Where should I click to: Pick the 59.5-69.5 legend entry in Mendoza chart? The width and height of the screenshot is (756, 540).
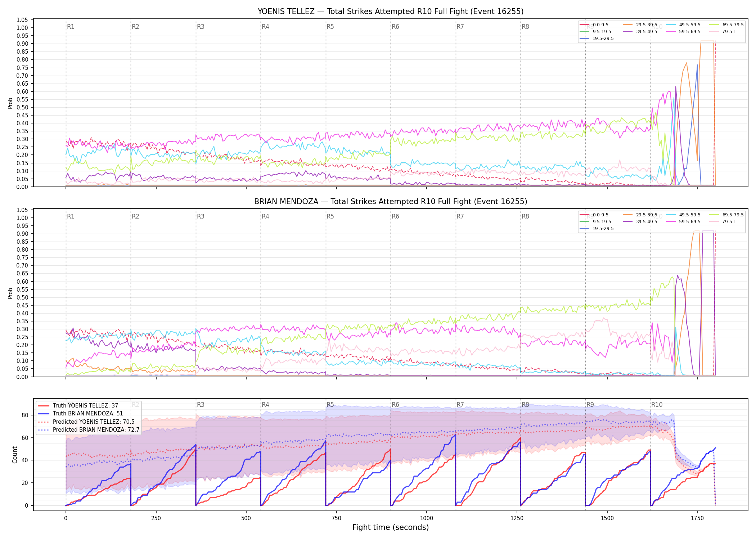[683, 222]
